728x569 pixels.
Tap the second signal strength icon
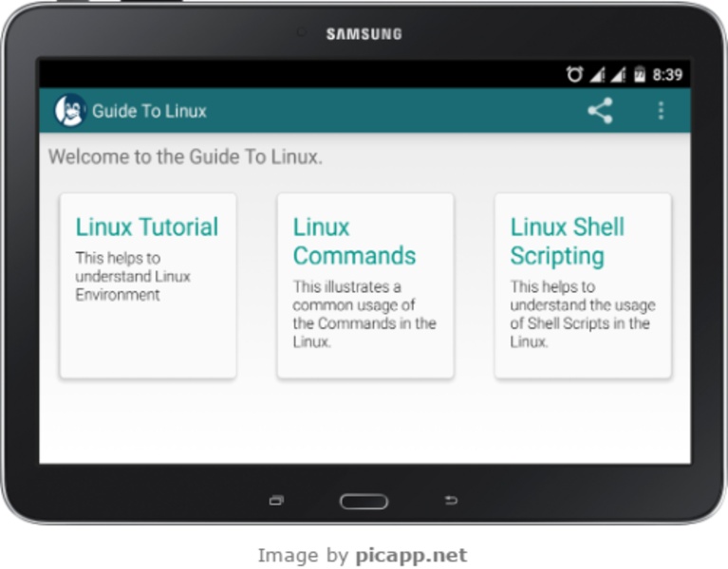pos(618,74)
